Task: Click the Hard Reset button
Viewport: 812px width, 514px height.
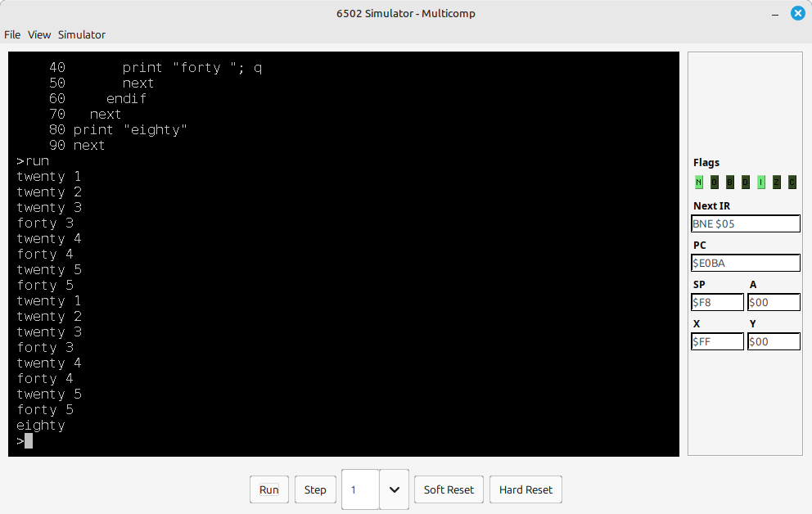Action: coord(526,489)
